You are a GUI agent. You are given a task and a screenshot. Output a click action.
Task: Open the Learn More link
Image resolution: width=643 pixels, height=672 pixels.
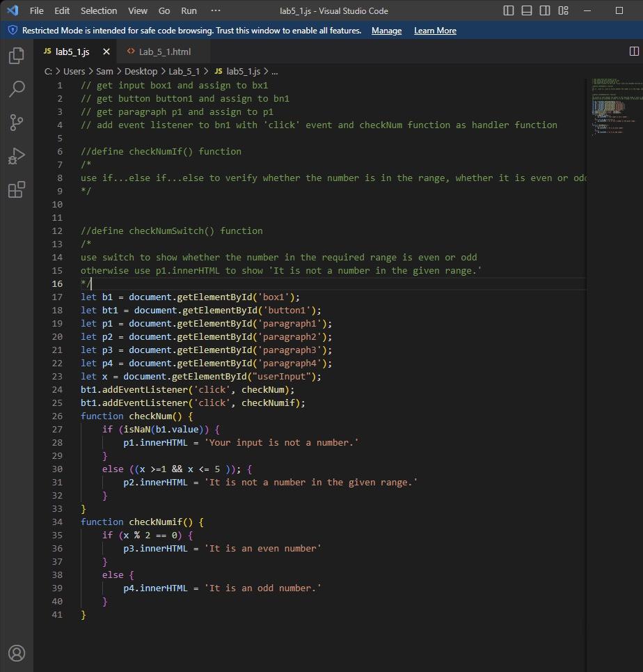click(x=434, y=31)
